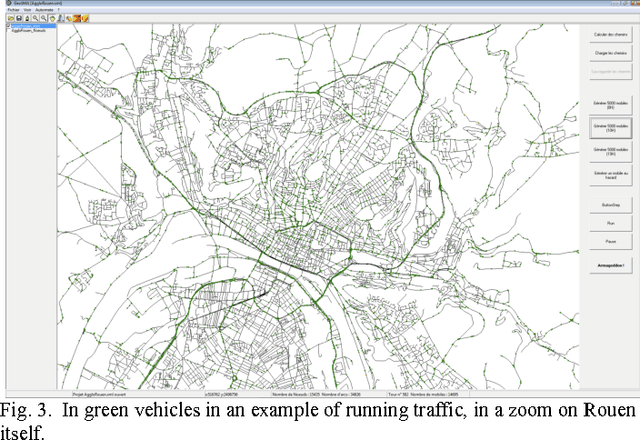
Task: Click Générer 5000 mobiles (8H) button
Action: tap(611, 105)
